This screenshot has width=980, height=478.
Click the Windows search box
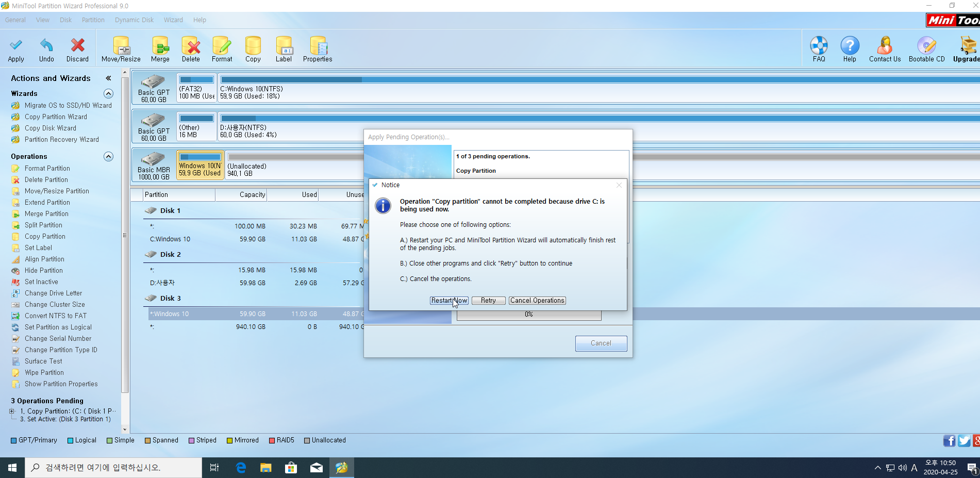113,468
